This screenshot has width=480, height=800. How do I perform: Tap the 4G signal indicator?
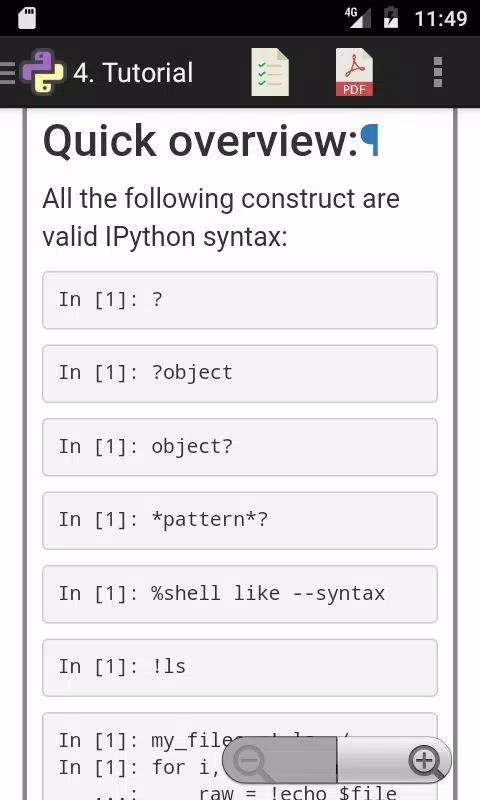click(358, 17)
